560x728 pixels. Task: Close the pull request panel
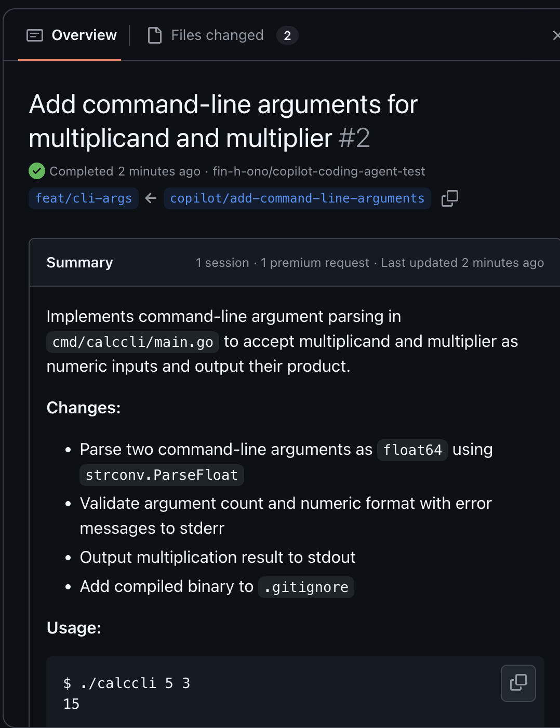[x=556, y=35]
